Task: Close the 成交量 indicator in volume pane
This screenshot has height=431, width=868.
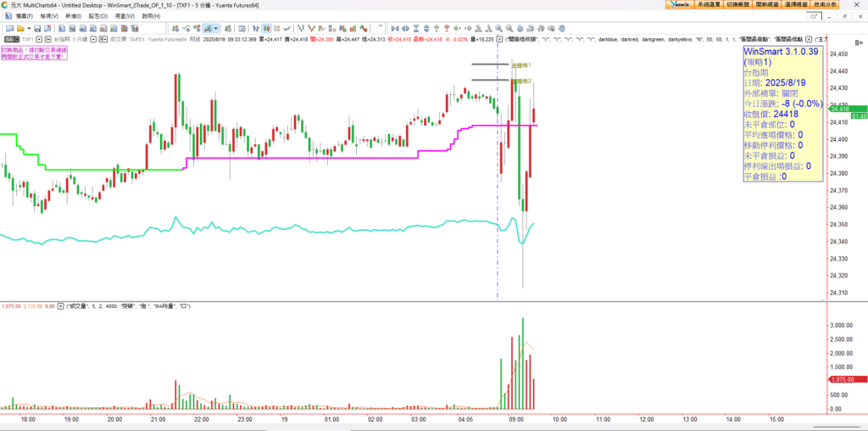Action: [61, 305]
